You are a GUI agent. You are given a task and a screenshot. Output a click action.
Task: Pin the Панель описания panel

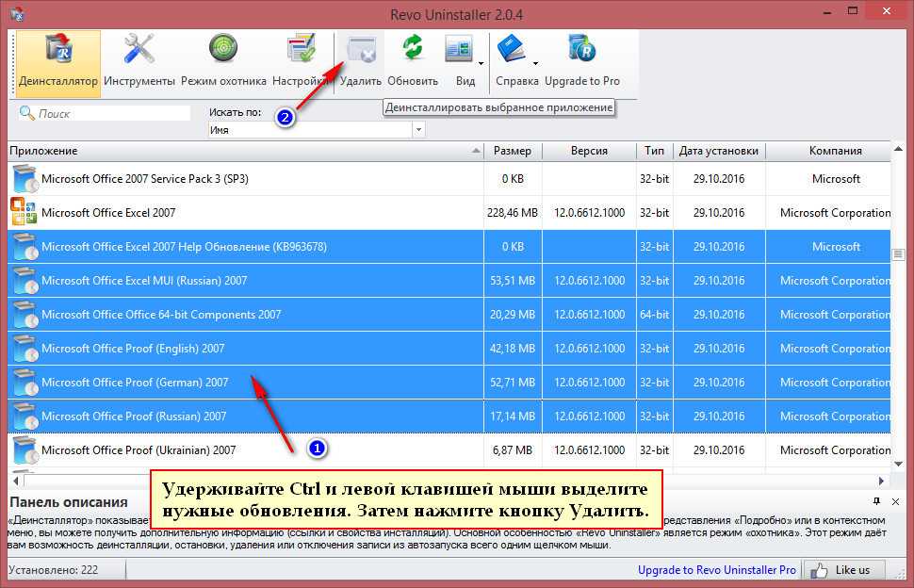(877, 500)
